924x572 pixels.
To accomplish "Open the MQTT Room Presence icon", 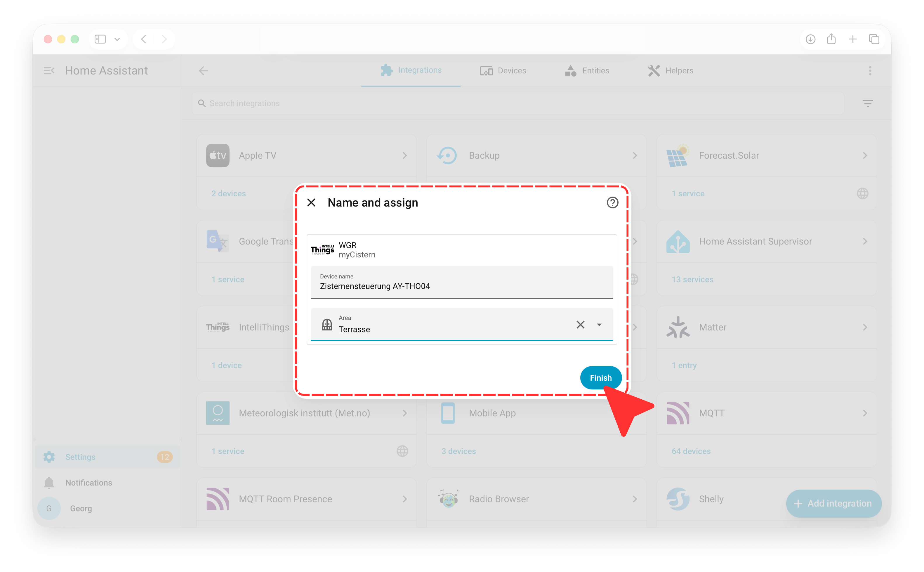I will (218, 499).
